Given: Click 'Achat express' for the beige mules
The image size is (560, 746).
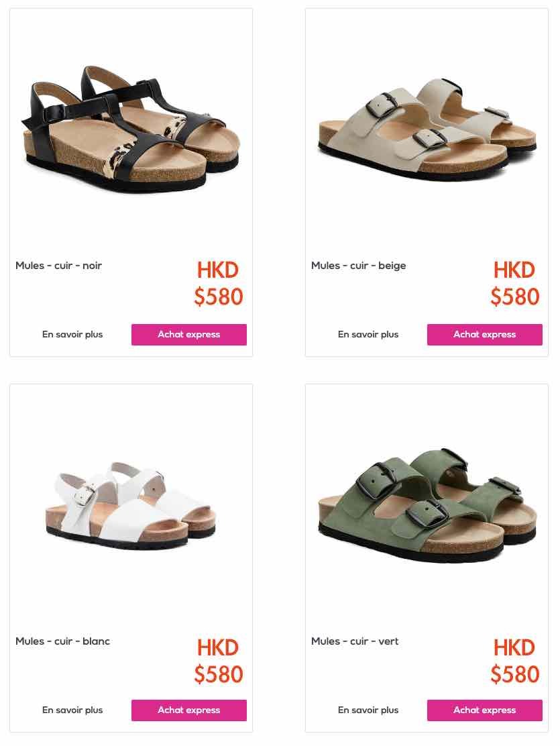Looking at the screenshot, I should [485, 335].
